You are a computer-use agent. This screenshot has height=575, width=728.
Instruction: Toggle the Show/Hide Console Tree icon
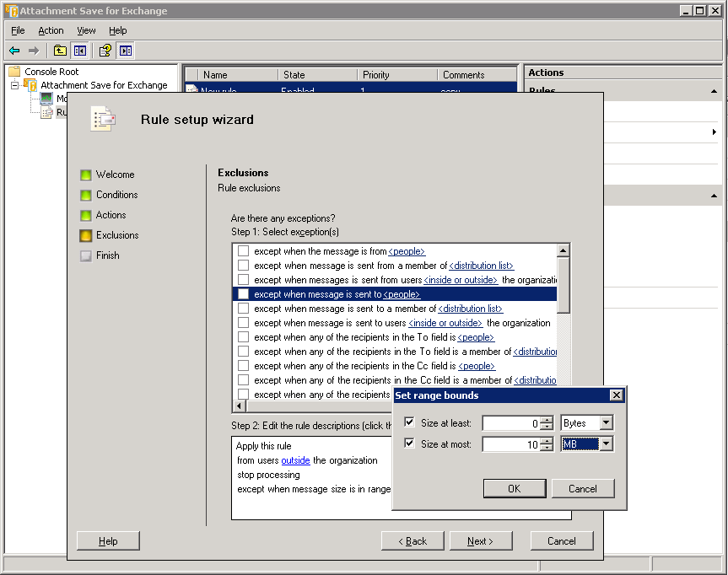coord(80,51)
